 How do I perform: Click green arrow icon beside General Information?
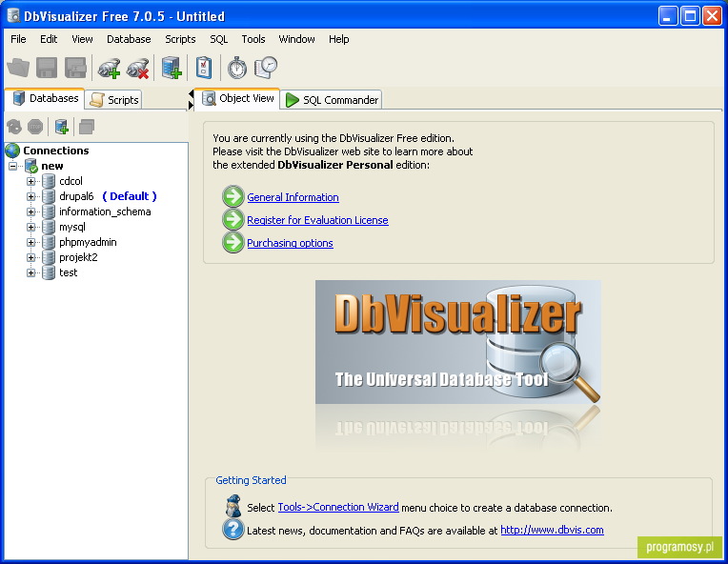233,197
